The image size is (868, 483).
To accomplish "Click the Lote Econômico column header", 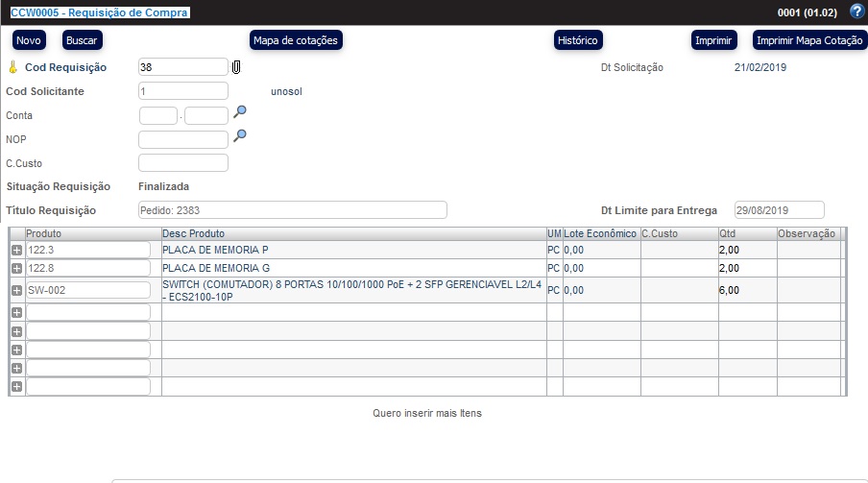I will pos(602,233).
